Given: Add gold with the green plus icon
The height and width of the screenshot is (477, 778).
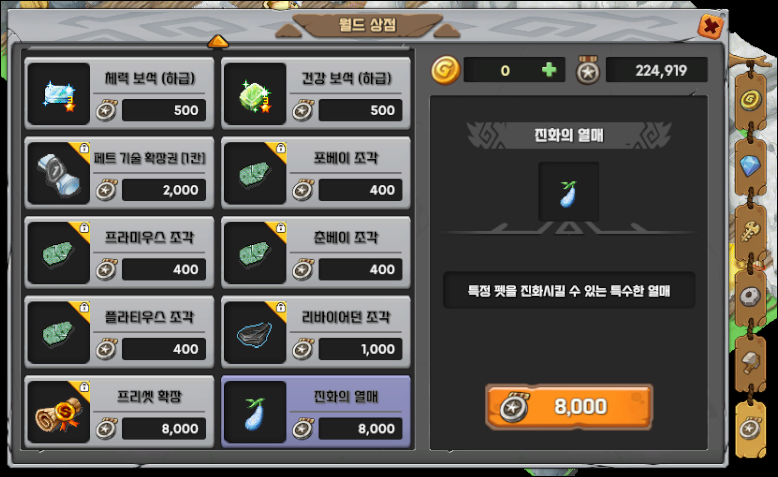Looking at the screenshot, I should [549, 70].
